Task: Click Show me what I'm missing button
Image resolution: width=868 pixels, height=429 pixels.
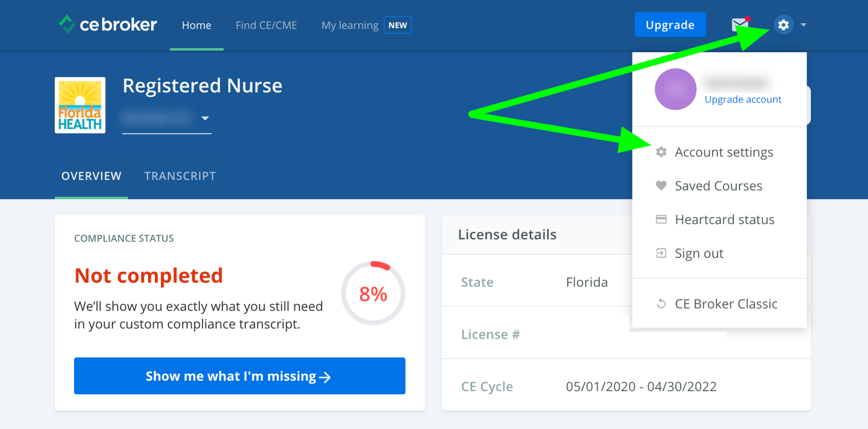Action: pyautogui.click(x=239, y=376)
